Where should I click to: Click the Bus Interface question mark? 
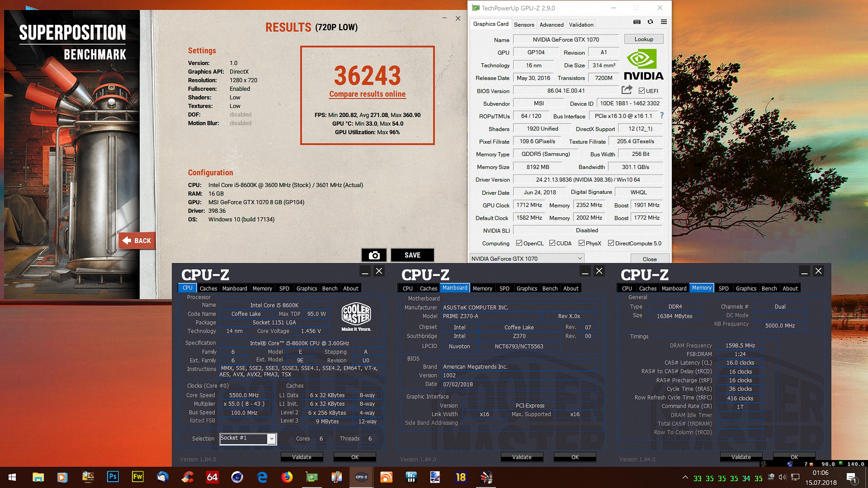click(662, 116)
